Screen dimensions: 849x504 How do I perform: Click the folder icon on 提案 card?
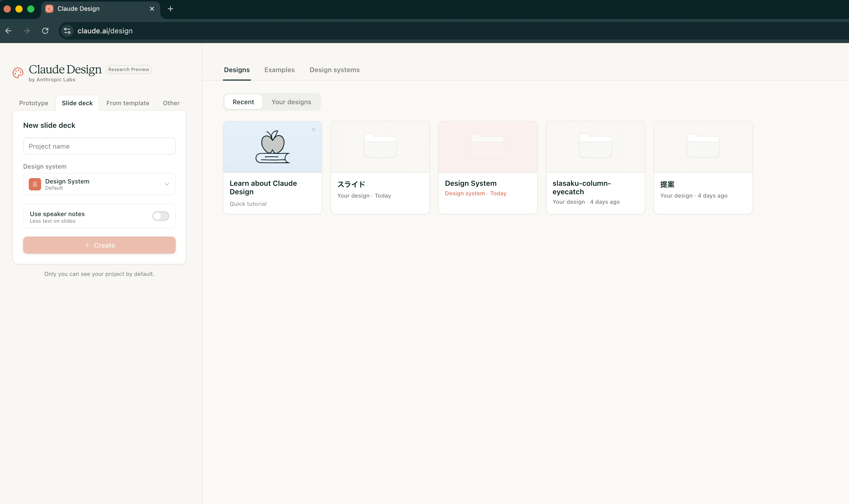click(x=703, y=146)
